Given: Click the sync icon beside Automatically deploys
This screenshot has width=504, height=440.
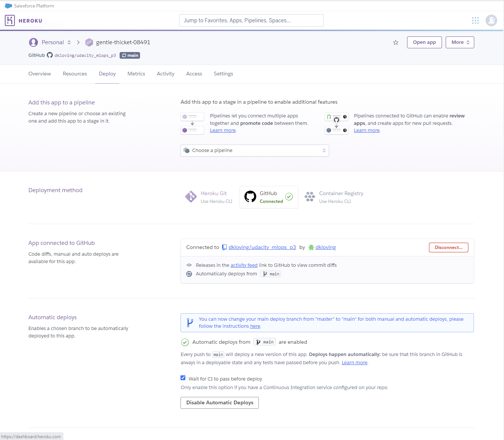Looking at the screenshot, I should pos(189,274).
